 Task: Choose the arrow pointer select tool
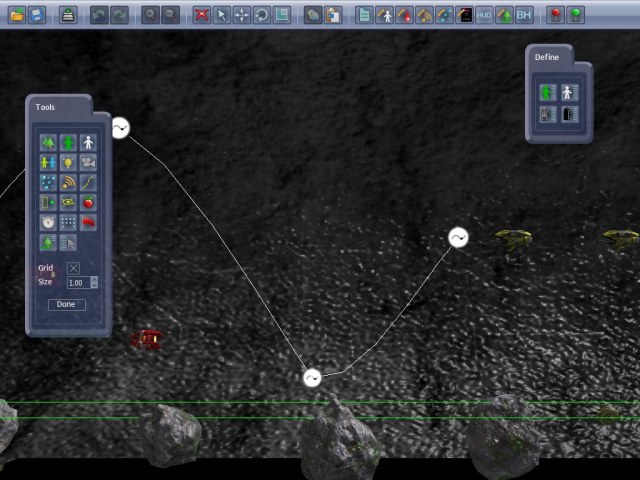pos(222,15)
